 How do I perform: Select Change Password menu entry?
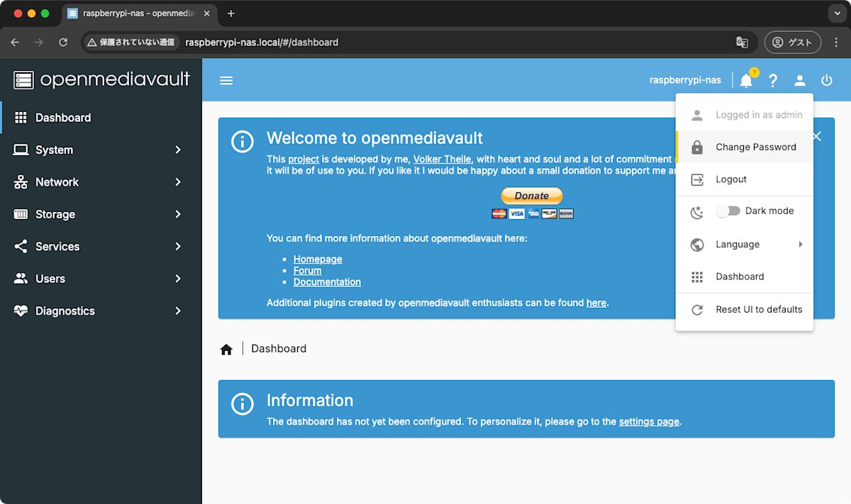pyautogui.click(x=745, y=147)
